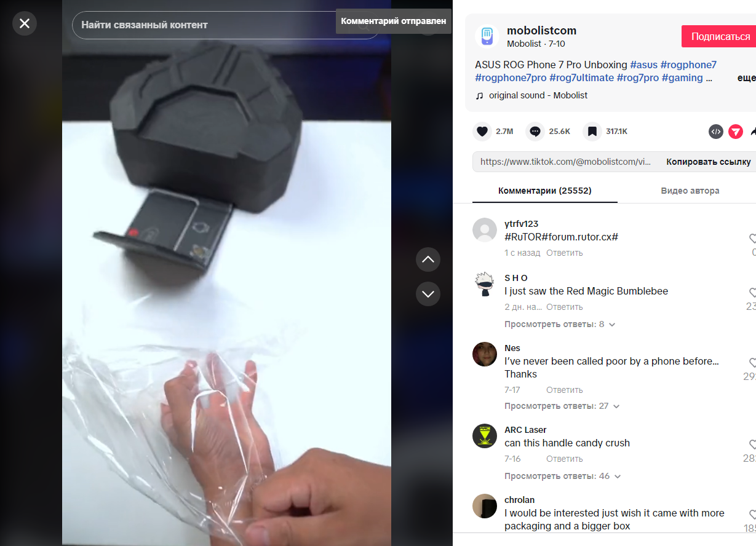Viewport: 756px width, 546px height.
Task: Open S H O username
Action: point(516,278)
